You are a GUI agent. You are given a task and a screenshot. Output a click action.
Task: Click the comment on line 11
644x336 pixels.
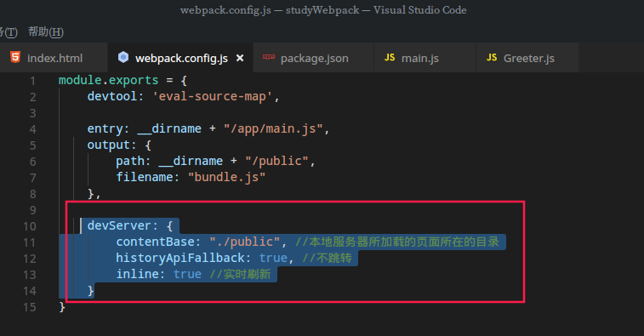397,242
